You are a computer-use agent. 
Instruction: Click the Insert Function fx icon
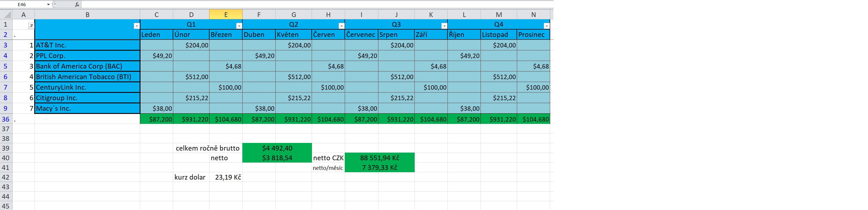77,4
